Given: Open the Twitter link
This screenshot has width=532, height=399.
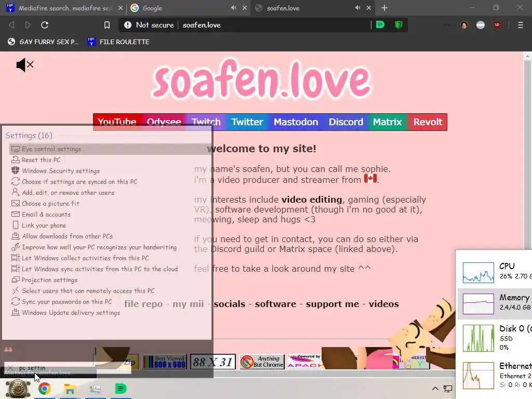Looking at the screenshot, I should (x=247, y=122).
